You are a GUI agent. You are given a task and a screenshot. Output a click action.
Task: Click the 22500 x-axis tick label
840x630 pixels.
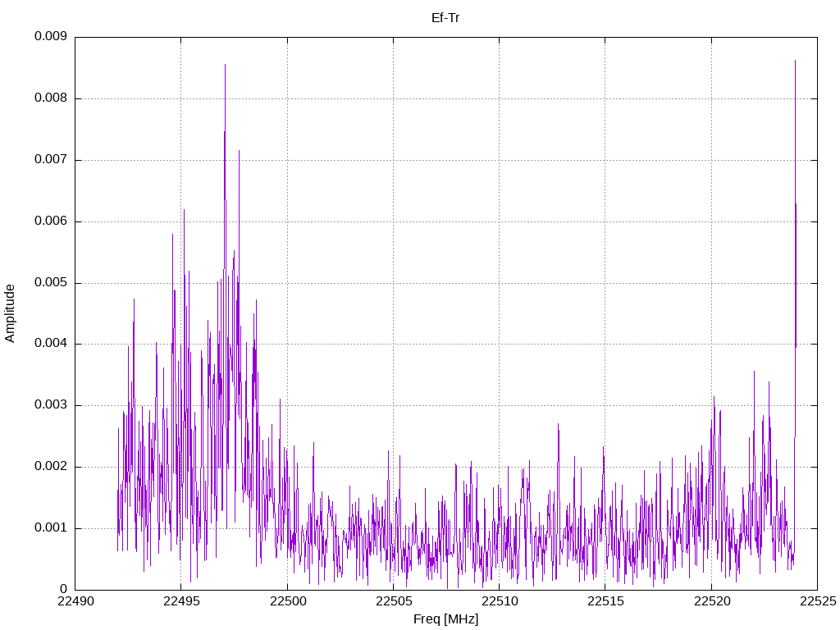click(287, 601)
